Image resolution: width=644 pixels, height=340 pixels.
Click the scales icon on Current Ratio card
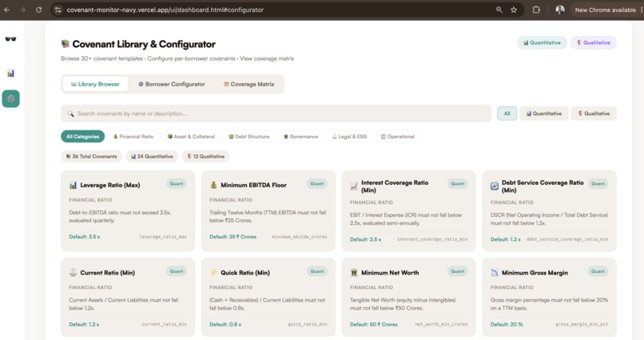(73, 273)
